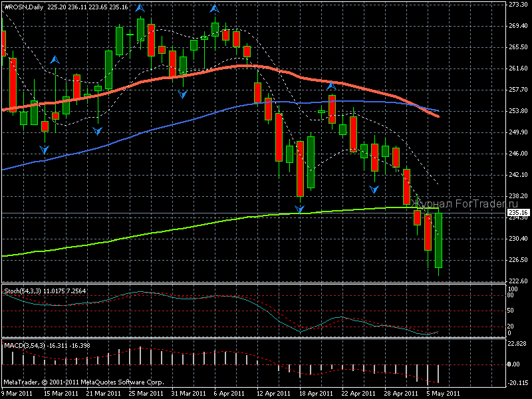Select the up fractal arrow above 20 Apr candle

pyautogui.click(x=331, y=85)
